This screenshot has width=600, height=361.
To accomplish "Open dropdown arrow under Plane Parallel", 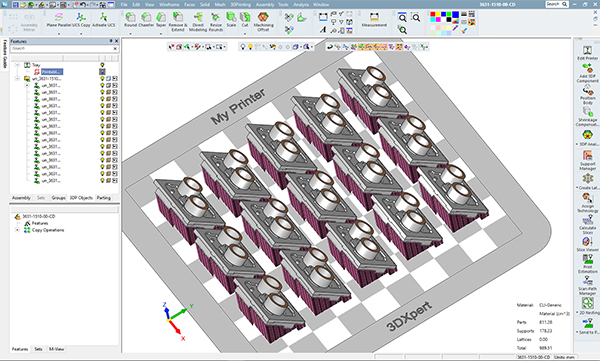I will pos(59,34).
